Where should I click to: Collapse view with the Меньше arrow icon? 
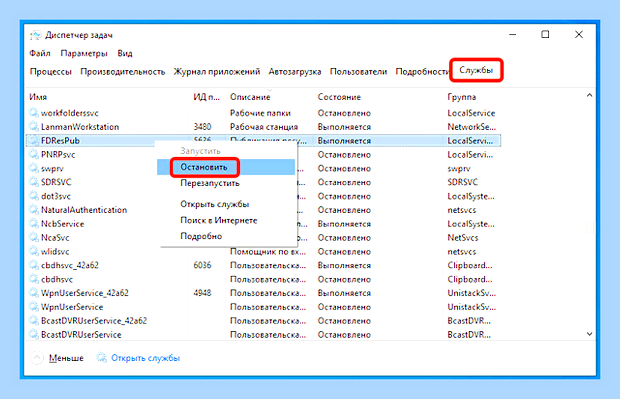click(x=37, y=358)
